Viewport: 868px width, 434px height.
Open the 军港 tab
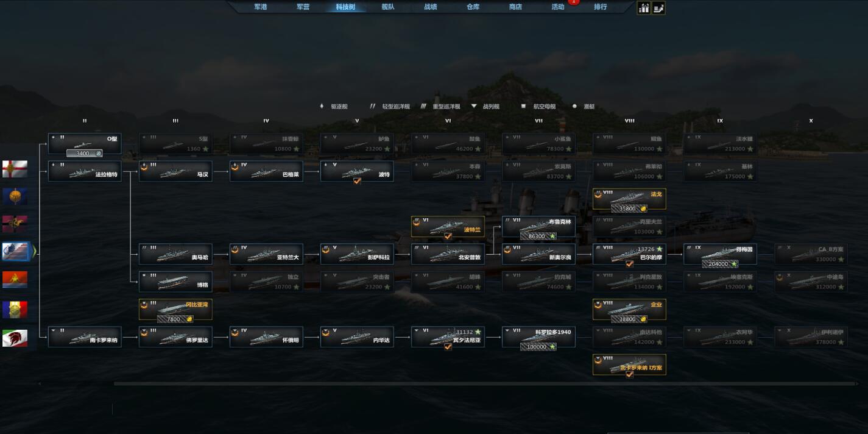[261, 7]
